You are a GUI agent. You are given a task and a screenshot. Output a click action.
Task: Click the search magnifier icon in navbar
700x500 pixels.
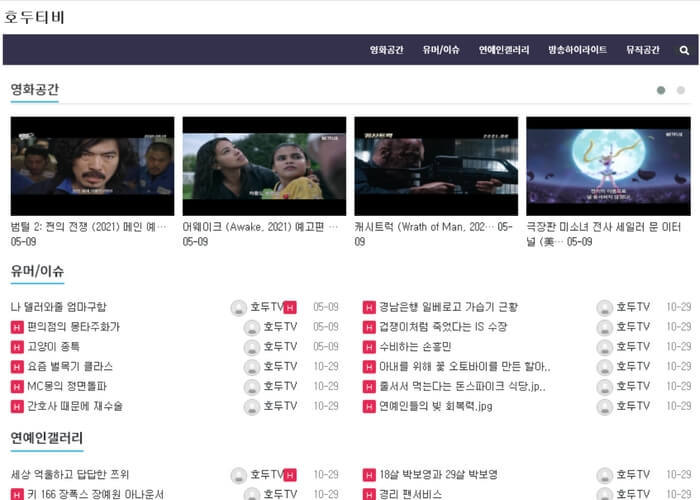684,50
